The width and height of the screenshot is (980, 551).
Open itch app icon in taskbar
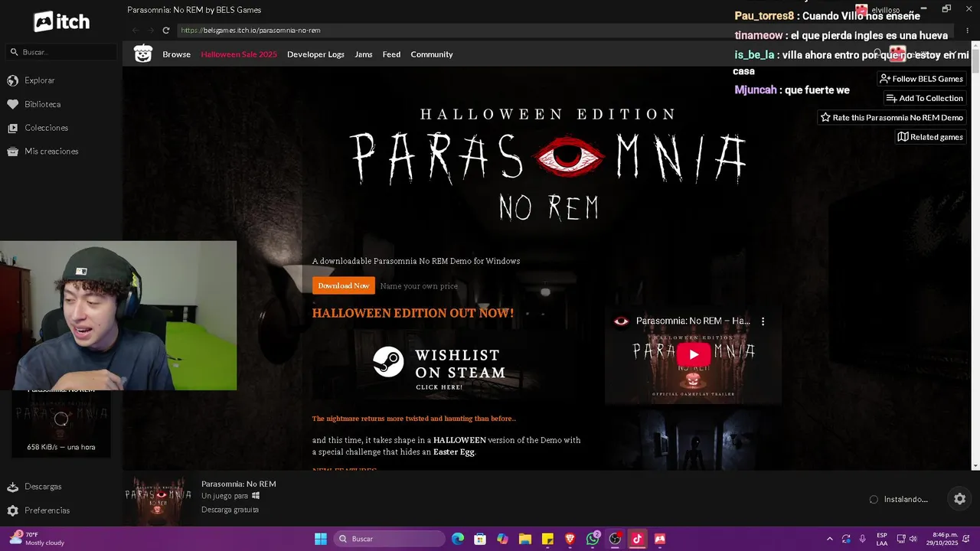(660, 539)
